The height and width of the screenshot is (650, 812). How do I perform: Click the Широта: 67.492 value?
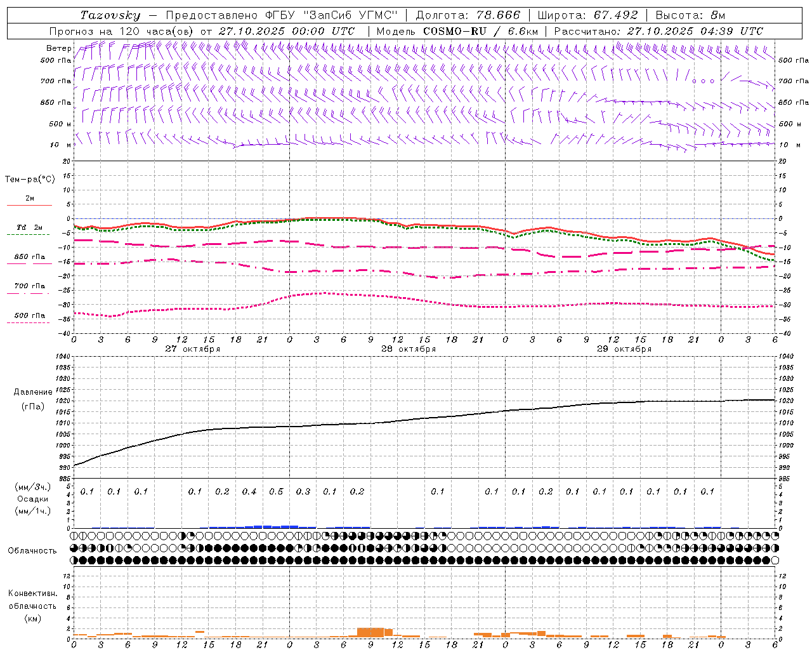(x=587, y=15)
